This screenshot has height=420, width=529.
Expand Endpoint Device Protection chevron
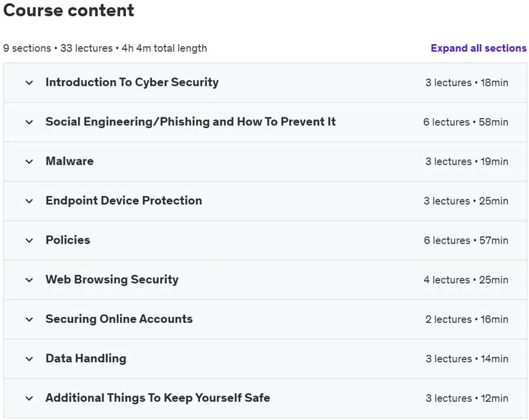point(29,202)
